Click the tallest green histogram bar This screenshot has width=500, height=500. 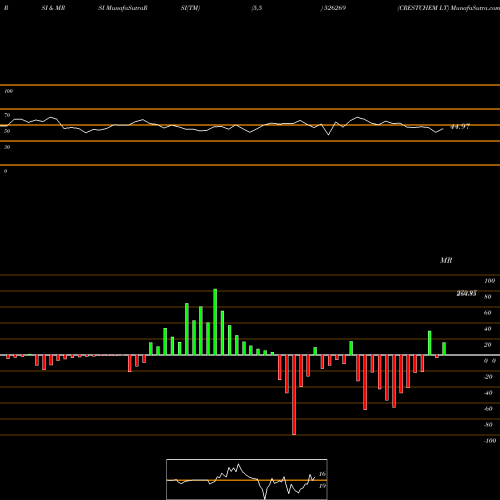pyautogui.click(x=215, y=322)
